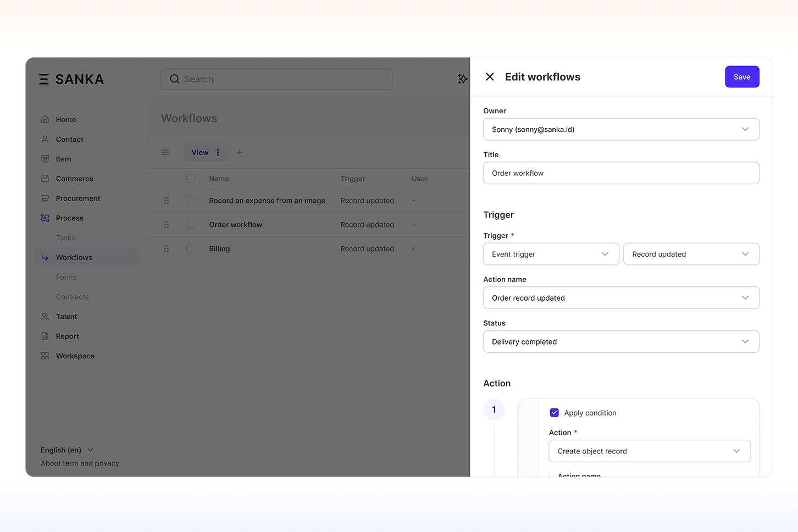This screenshot has height=532, width=798.
Task: Open Workflows in the sidebar menu
Action: [x=74, y=258]
